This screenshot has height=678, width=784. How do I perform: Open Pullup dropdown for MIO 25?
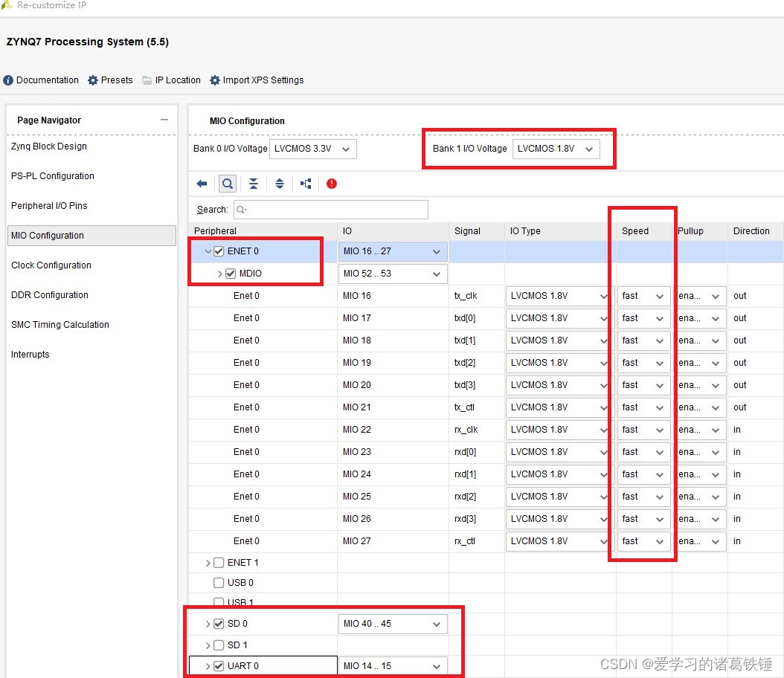[701, 497]
